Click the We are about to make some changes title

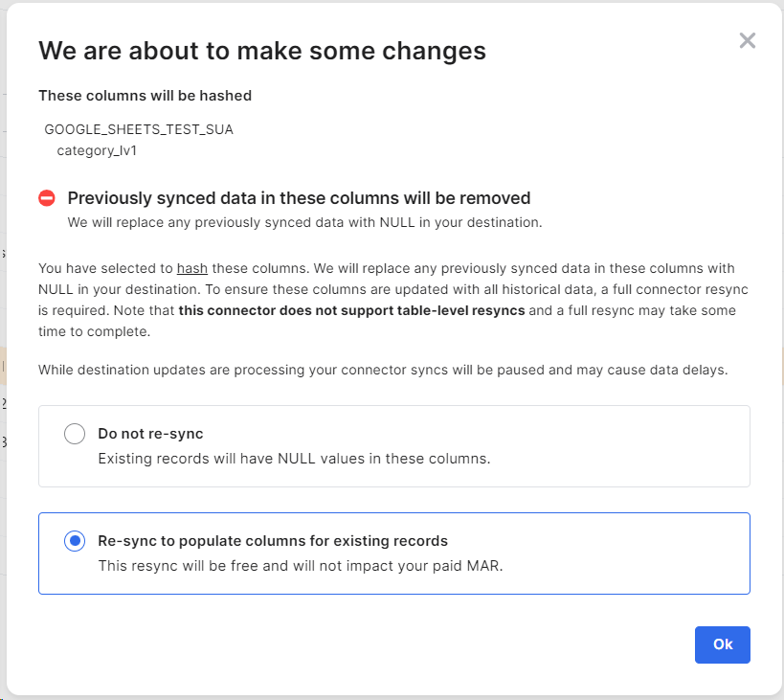[x=262, y=51]
